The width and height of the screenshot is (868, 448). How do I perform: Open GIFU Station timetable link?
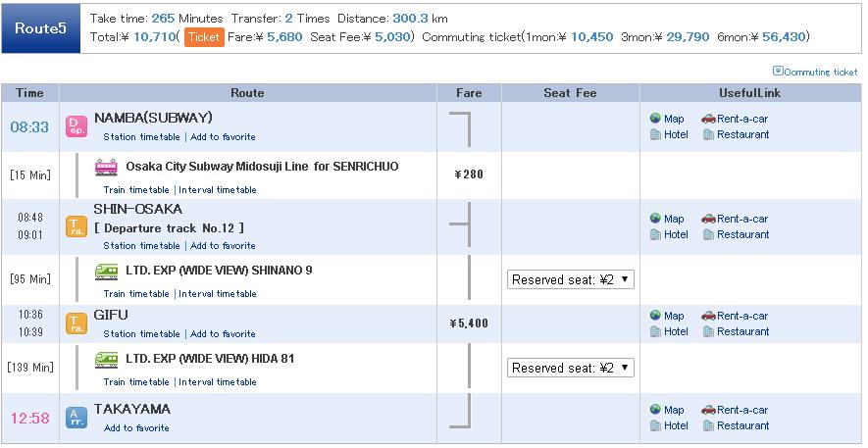(x=141, y=334)
